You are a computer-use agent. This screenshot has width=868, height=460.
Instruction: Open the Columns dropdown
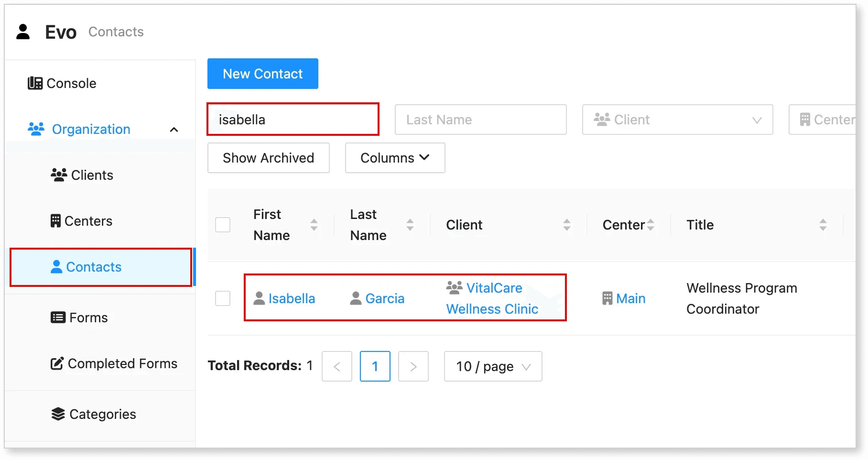395,158
